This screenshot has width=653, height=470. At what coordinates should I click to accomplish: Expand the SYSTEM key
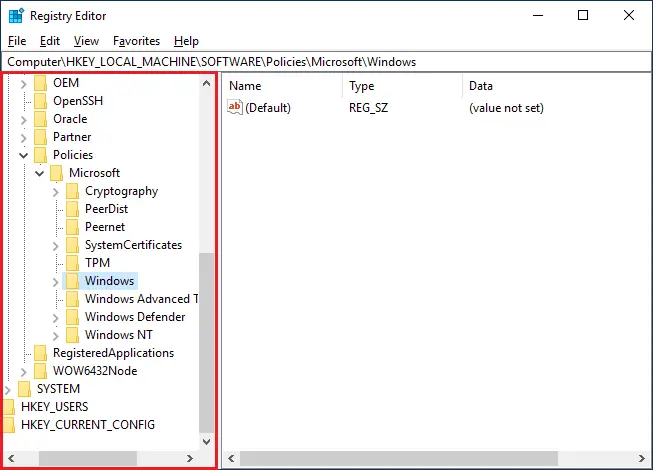7,390
